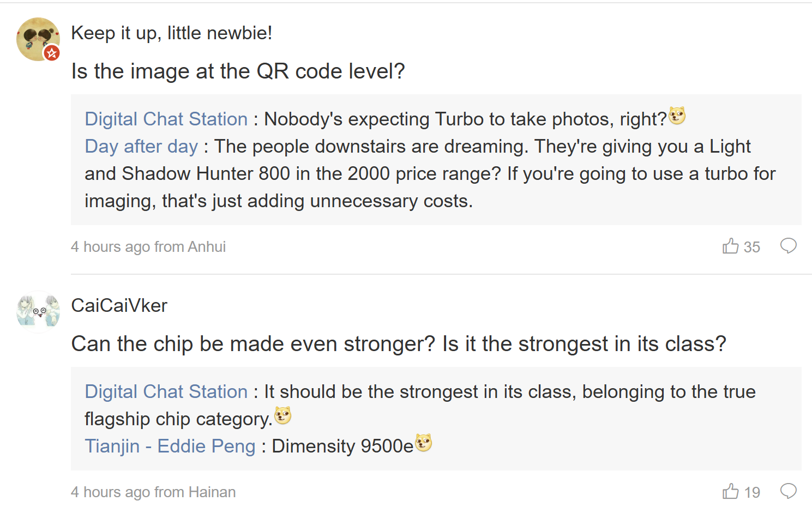Click the "4 hours ago from Anhui" timestamp

(148, 247)
